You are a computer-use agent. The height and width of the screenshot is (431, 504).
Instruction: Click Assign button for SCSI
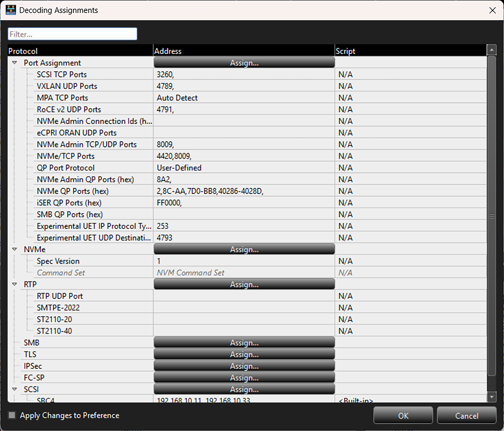[x=244, y=389]
